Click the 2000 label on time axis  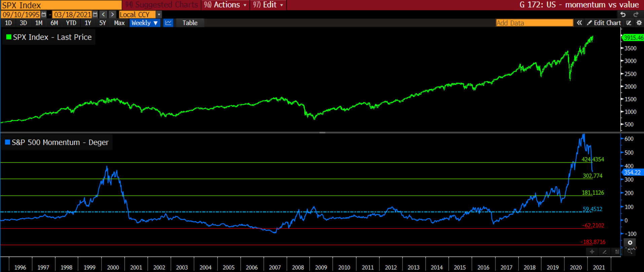113,267
